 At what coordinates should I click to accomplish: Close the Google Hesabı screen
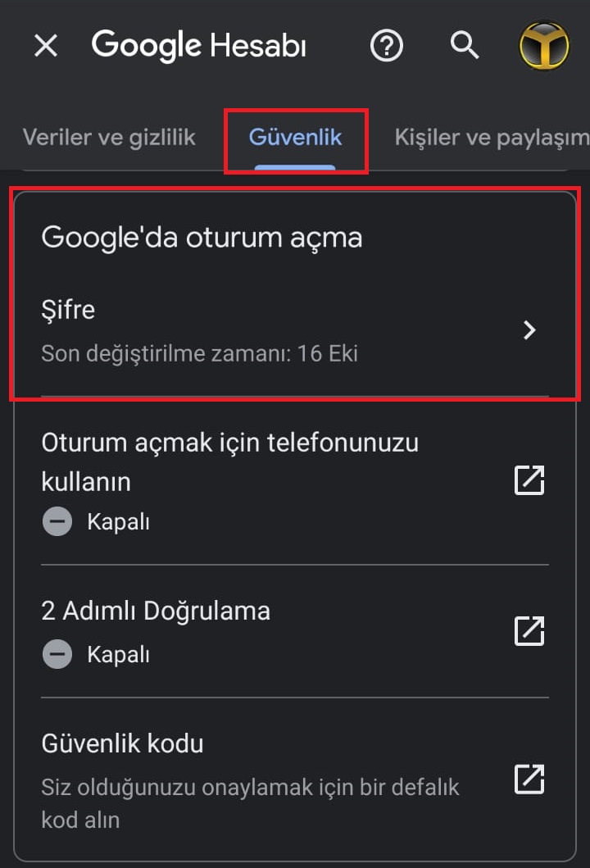click(x=45, y=46)
